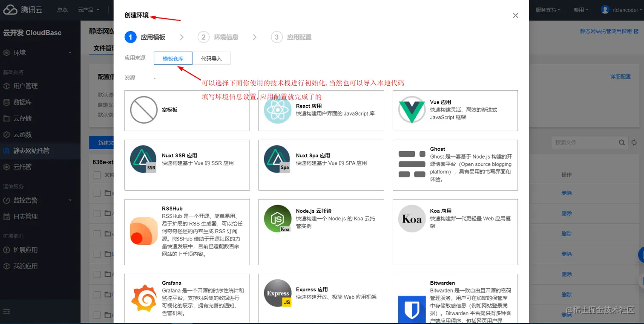644x324 pixels.
Task: Expand the 云产品 products dropdown
Action: 89,9
